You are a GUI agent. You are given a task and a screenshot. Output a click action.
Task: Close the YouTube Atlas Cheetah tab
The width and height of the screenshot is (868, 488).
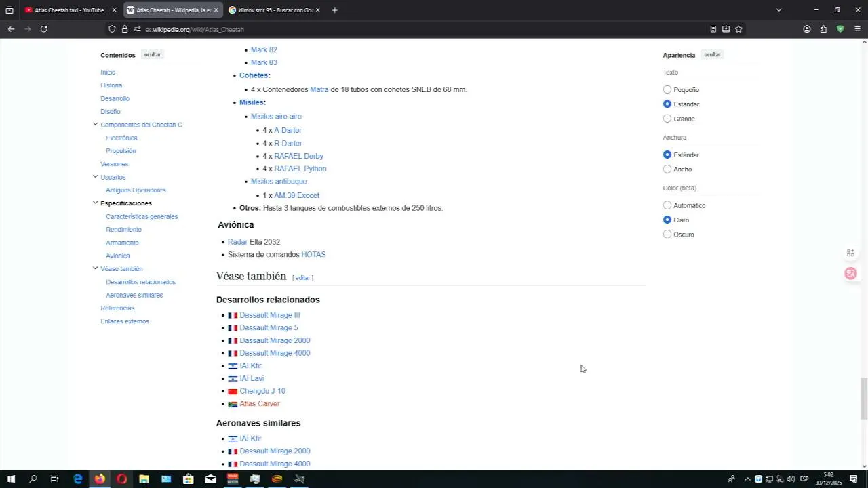coord(114,10)
